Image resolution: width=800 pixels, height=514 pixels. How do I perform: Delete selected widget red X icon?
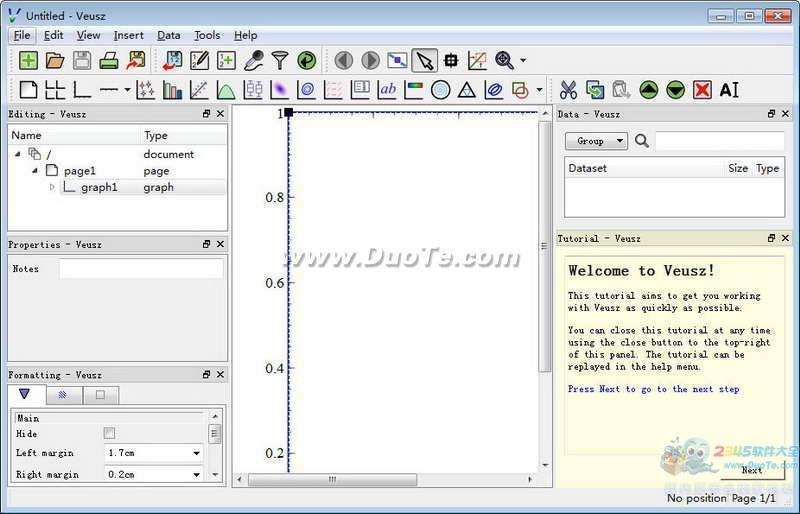point(702,90)
